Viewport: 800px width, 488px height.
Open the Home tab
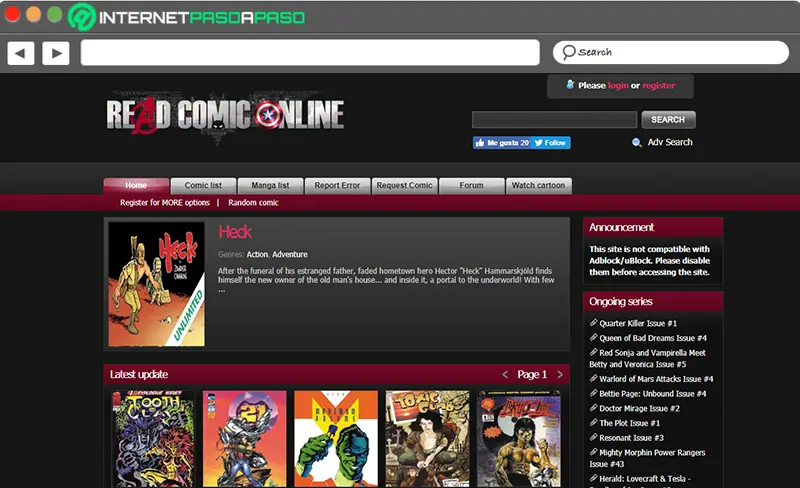click(136, 185)
